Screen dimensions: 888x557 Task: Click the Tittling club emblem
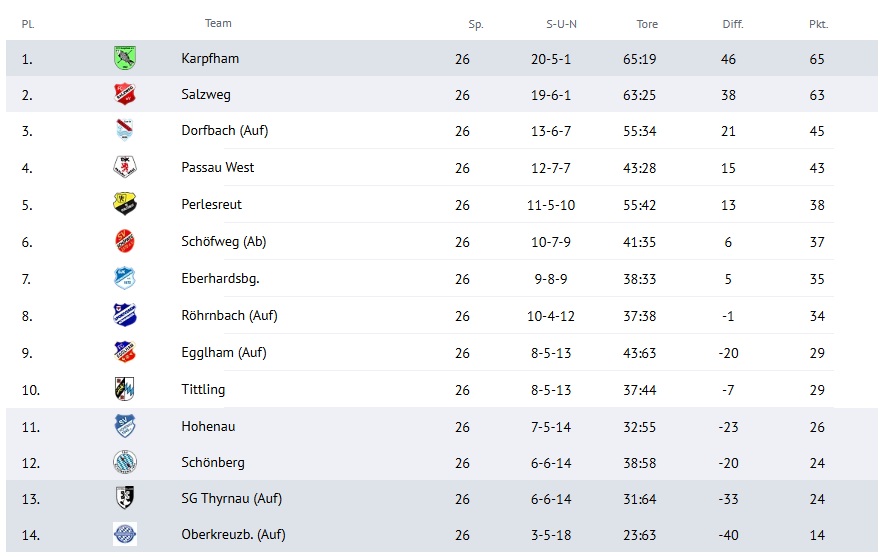[x=125, y=389]
